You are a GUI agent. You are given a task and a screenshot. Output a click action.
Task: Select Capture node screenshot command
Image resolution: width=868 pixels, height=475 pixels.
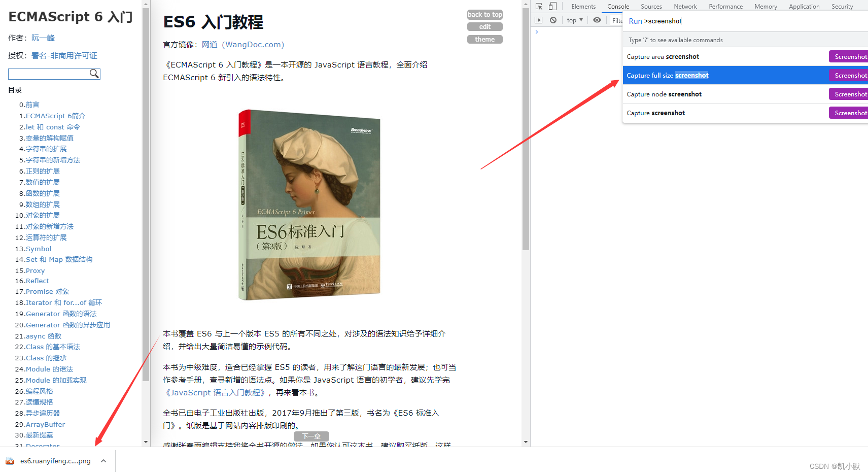point(745,94)
